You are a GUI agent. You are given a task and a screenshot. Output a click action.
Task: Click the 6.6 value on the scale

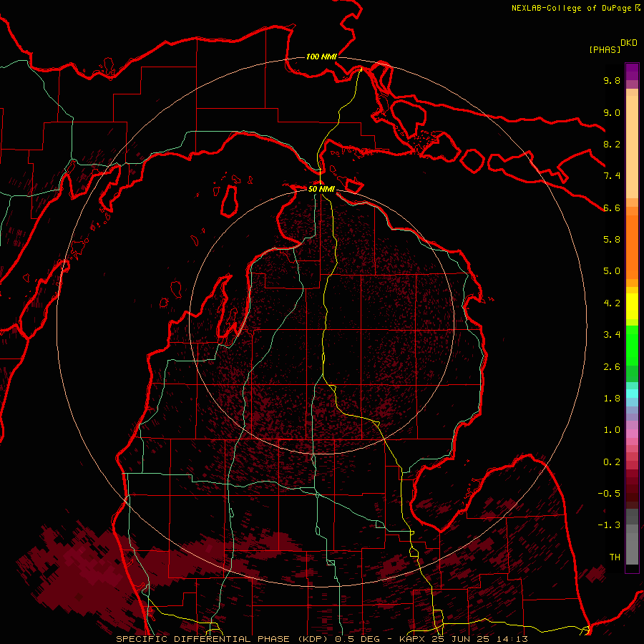tap(612, 208)
